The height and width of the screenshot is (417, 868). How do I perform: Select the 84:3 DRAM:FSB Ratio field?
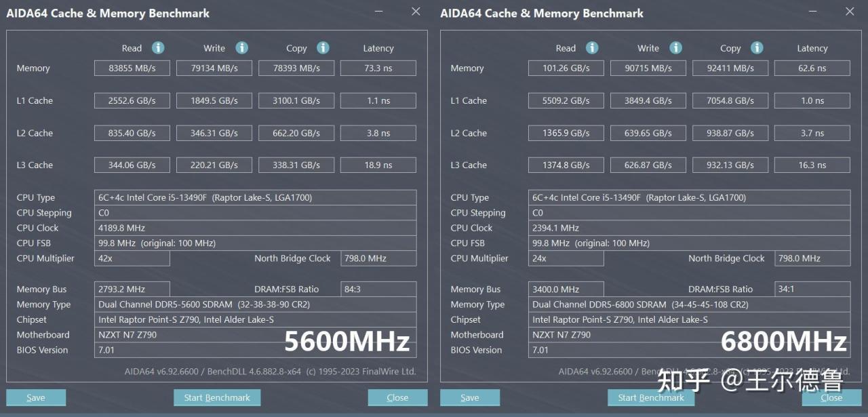coord(378,289)
